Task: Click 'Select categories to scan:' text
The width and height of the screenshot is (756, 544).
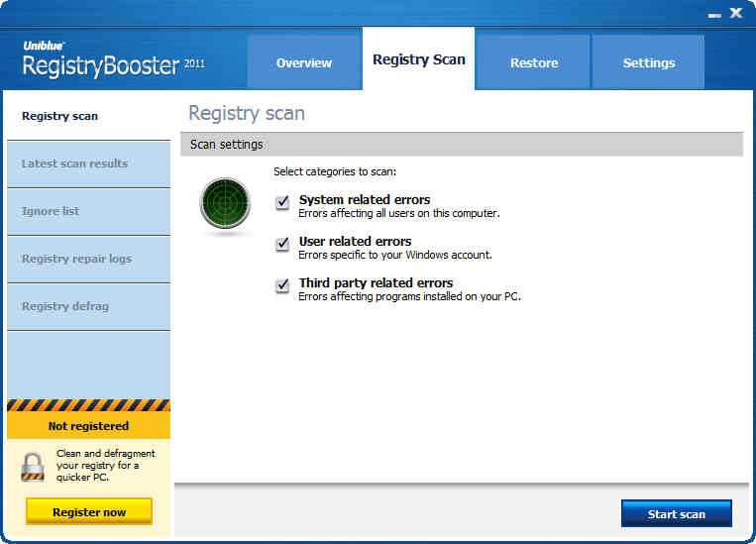Action: 335,171
